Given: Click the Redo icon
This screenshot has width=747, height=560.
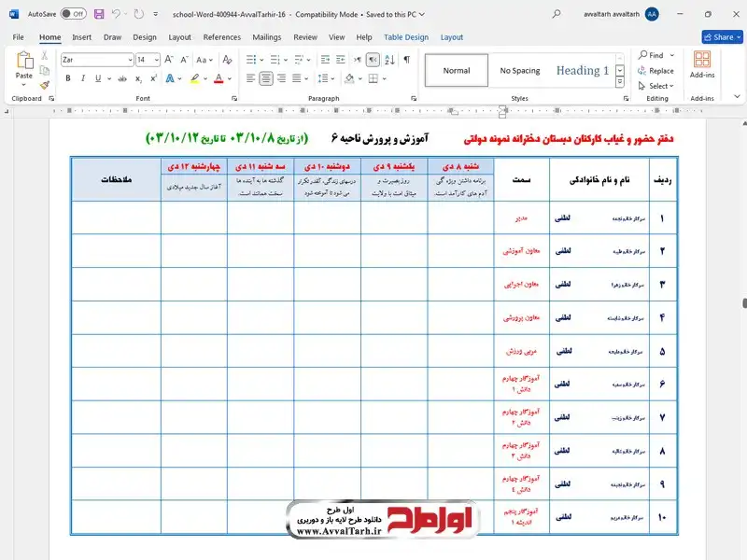Looking at the screenshot, I should pos(138,14).
